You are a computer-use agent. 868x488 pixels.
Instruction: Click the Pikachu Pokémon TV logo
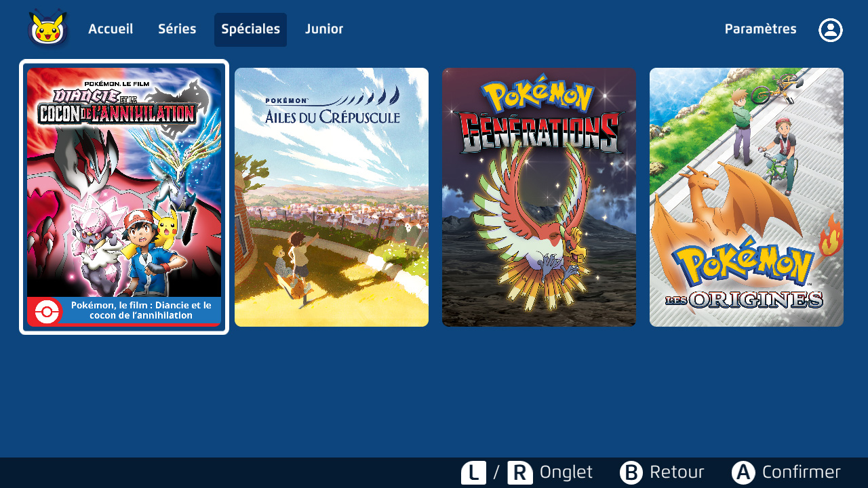[47, 29]
